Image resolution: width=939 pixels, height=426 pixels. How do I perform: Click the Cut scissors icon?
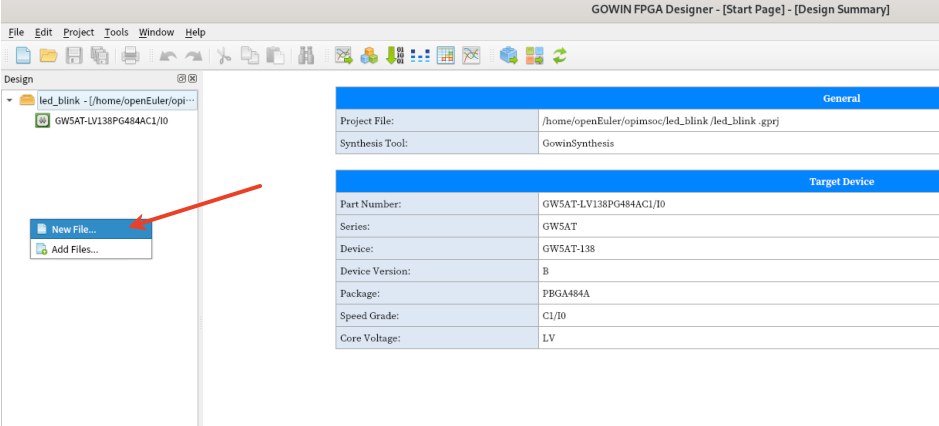tap(224, 56)
